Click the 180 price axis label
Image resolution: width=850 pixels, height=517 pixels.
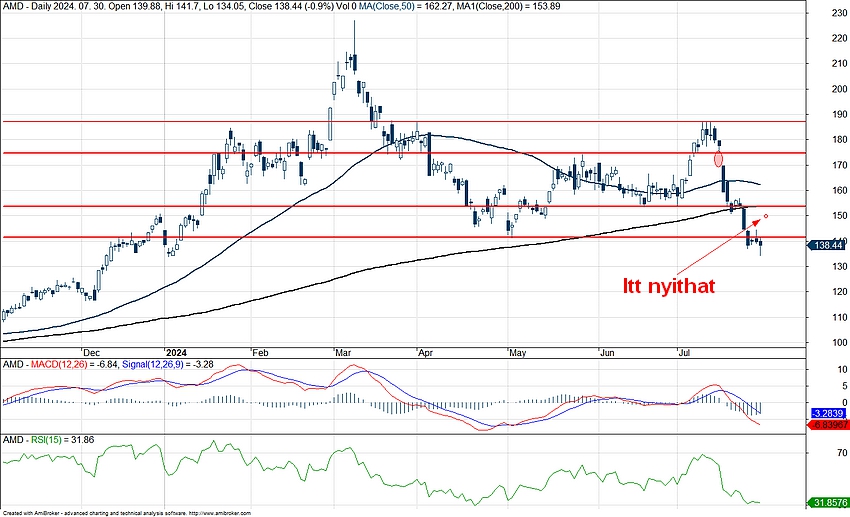pyautogui.click(x=839, y=140)
